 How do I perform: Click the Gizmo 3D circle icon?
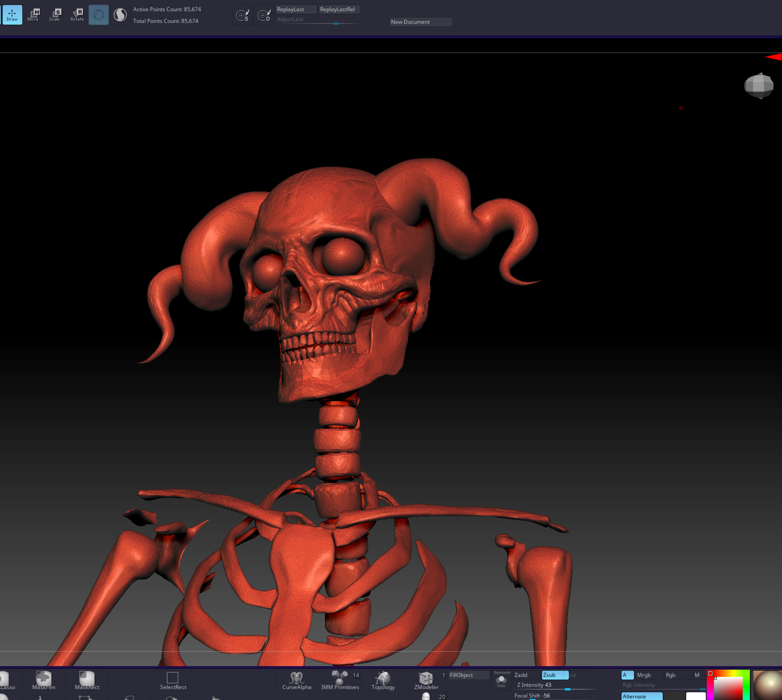pyautogui.click(x=99, y=15)
